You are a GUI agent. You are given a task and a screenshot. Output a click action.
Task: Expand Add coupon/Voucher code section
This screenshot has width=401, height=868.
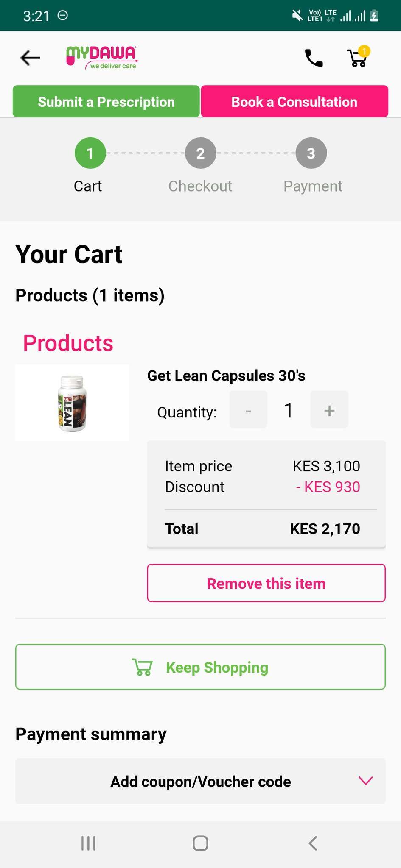[200, 781]
